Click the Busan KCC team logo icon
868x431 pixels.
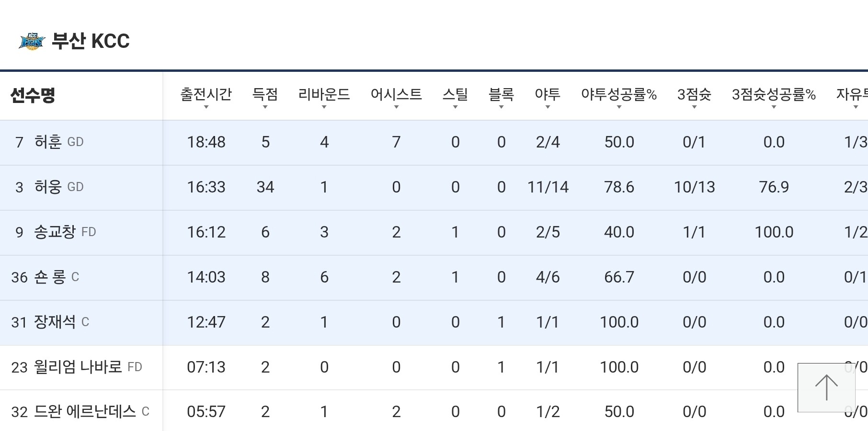click(x=32, y=42)
